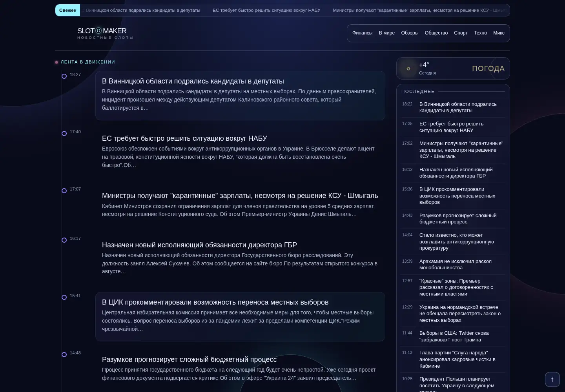
Task: Open ticker item about НАБУ and ЕС
Action: pyautogui.click(x=266, y=10)
